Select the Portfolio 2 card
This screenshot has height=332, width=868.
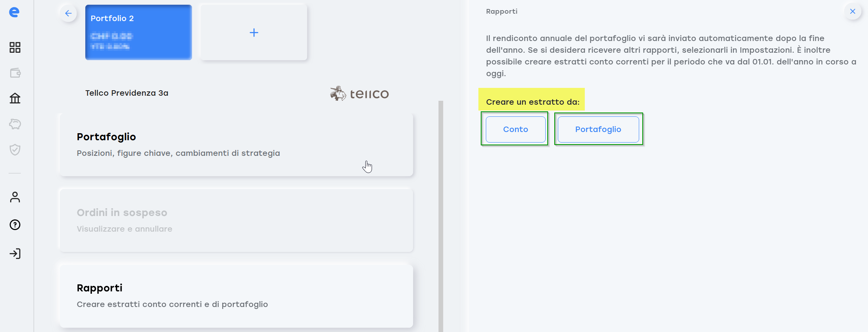click(138, 32)
